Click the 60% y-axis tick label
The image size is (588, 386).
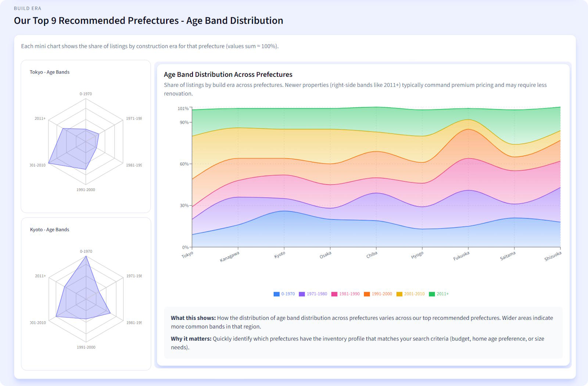pos(184,164)
